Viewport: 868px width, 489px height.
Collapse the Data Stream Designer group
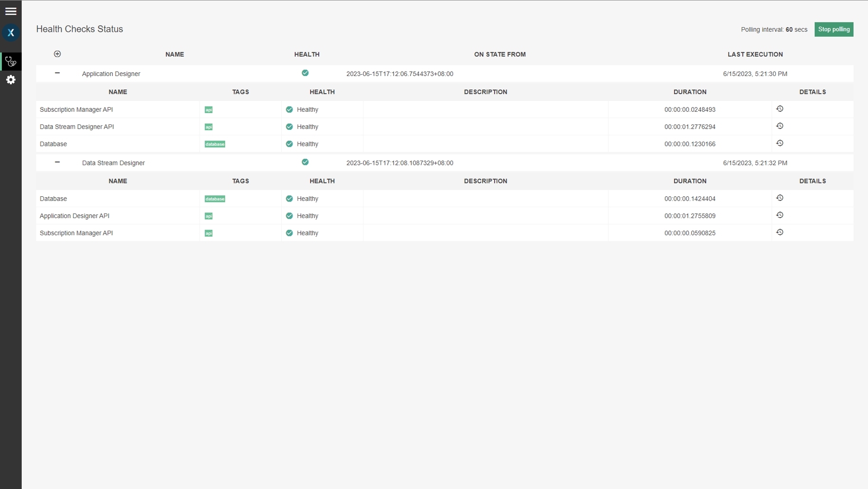click(x=57, y=162)
